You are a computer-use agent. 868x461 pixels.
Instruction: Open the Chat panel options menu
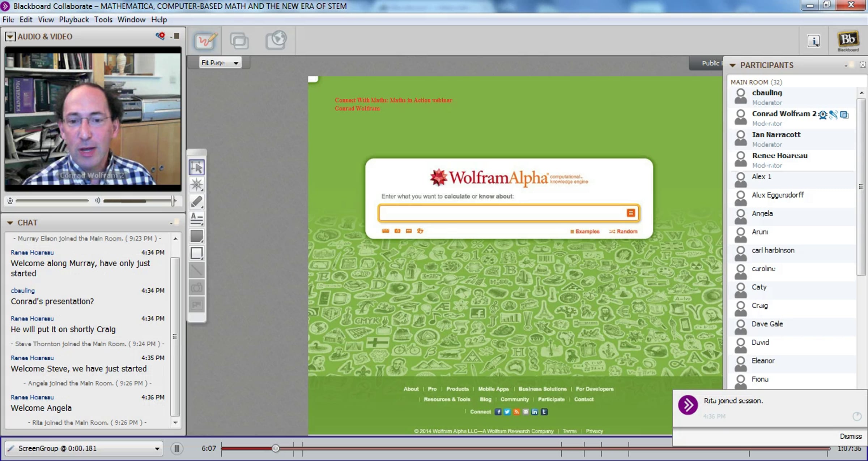[171, 223]
